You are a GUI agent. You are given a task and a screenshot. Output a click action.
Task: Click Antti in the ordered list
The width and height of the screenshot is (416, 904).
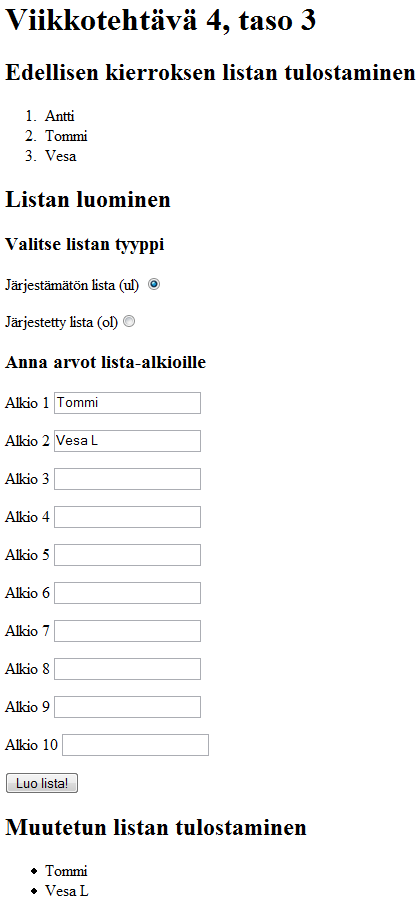tap(60, 116)
